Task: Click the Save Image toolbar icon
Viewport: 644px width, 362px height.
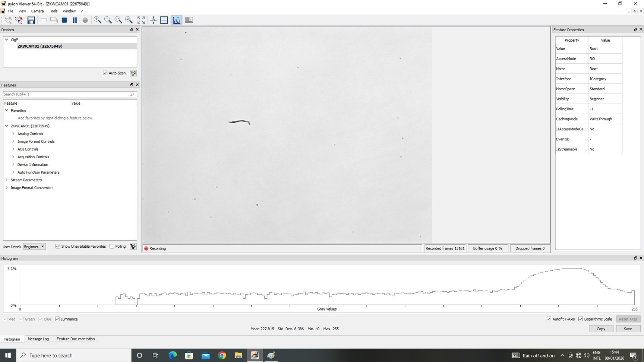Action: point(31,20)
